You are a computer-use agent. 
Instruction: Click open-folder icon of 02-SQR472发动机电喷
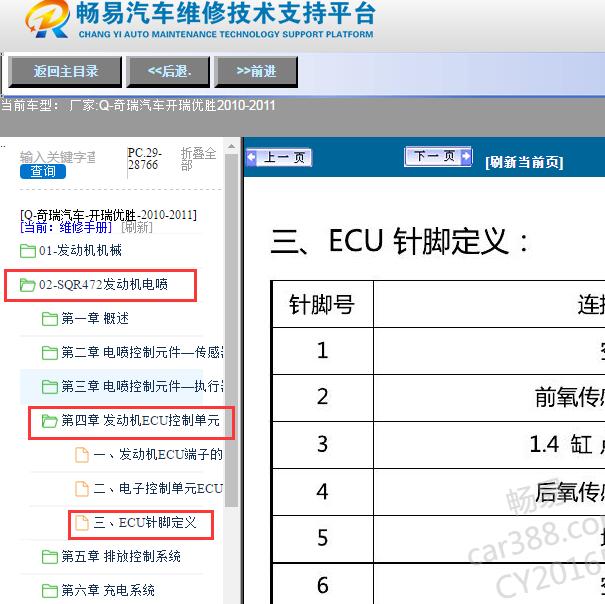(x=28, y=285)
